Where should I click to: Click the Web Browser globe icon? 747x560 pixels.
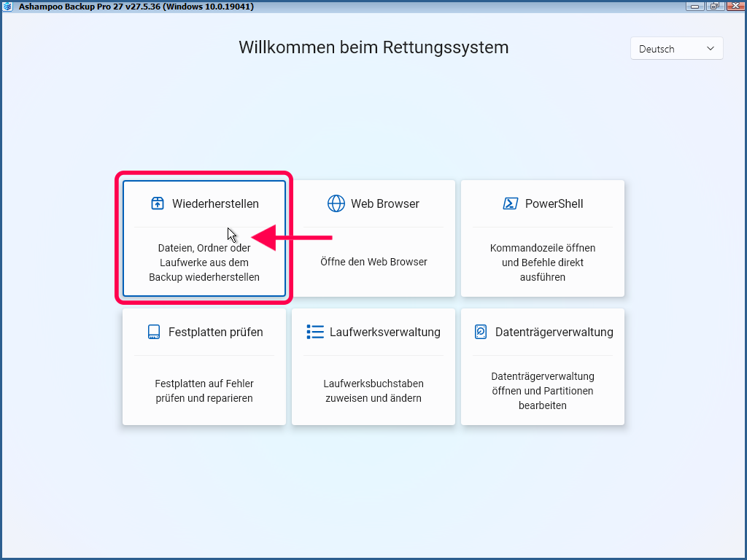tap(336, 203)
